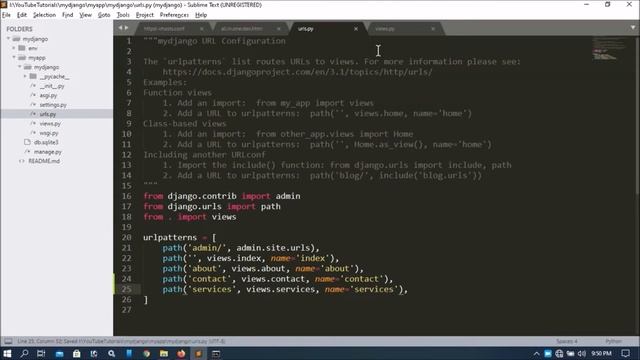Click the README.md markup file icon

[x=22, y=161]
